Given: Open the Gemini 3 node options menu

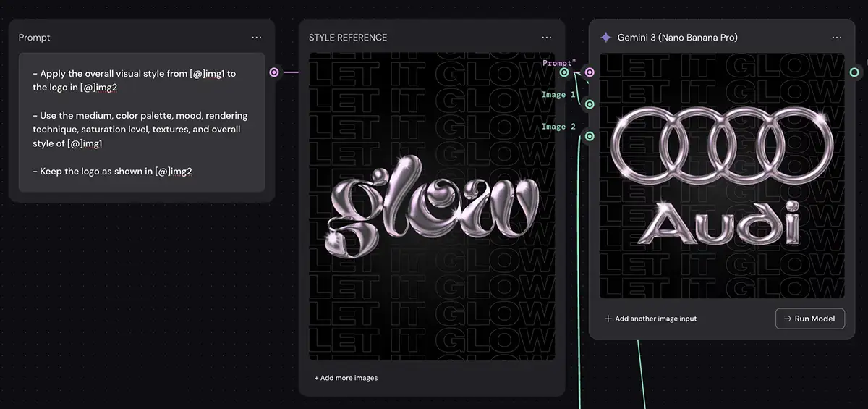Looking at the screenshot, I should click(x=837, y=38).
